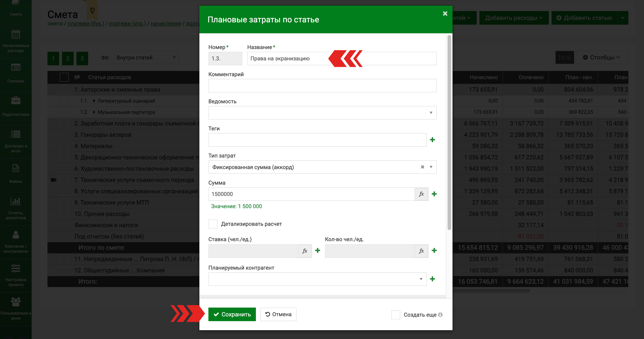Click fx button for Ставка (чел./ед.)
Screen dimensions: 644x339
tap(305, 251)
